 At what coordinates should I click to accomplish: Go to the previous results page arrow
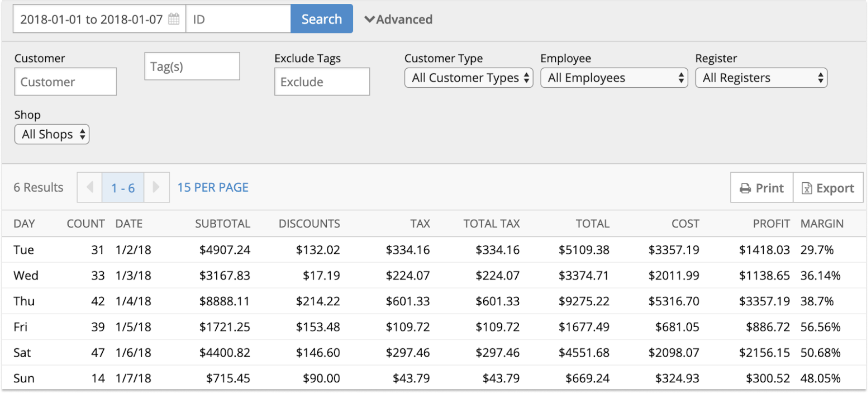click(90, 187)
